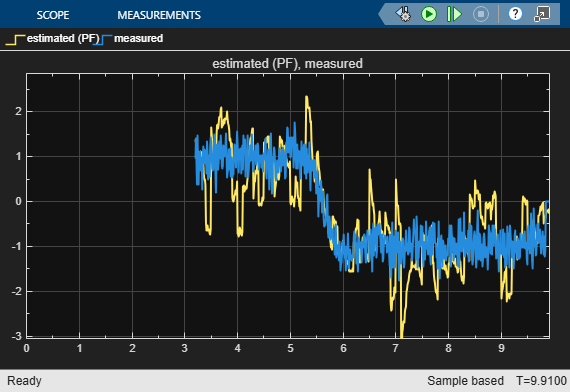
Task: Click the x-axis tick label 5
Action: (x=290, y=348)
